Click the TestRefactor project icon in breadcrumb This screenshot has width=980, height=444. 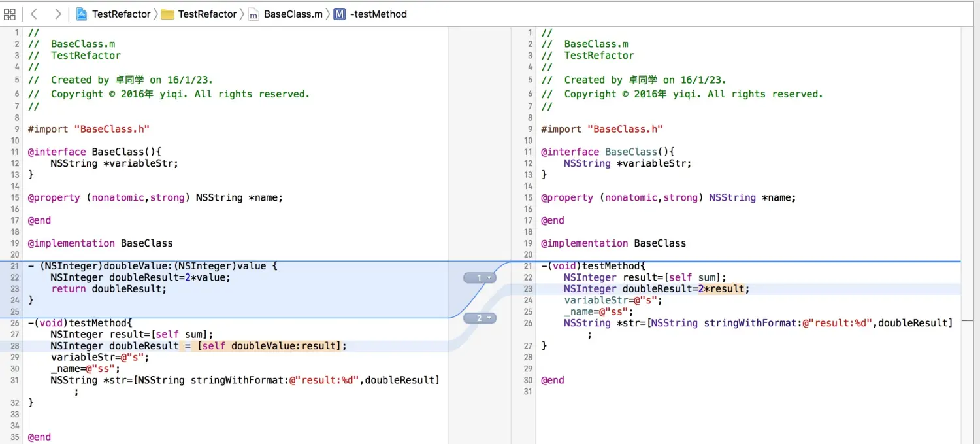point(82,14)
